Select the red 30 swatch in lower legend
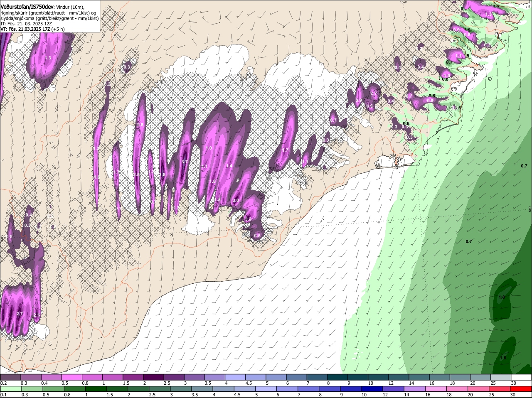The width and height of the screenshot is (532, 398). click(521, 389)
